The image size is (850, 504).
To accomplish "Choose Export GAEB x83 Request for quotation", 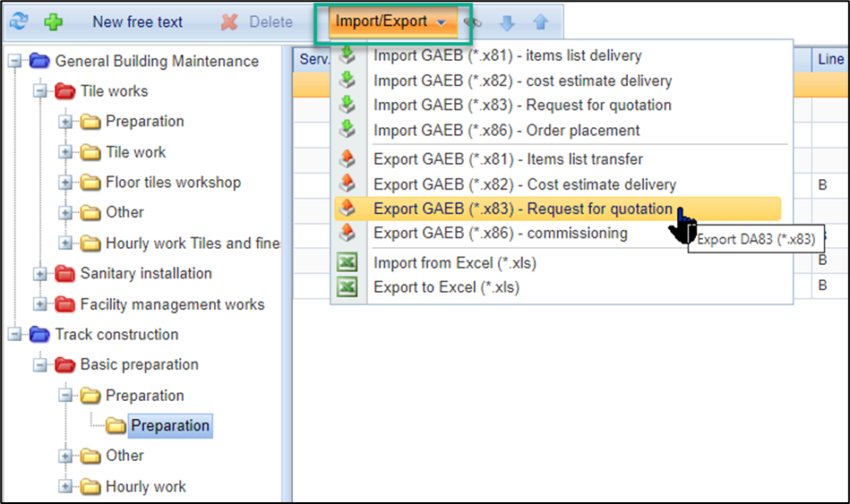I will 522,209.
